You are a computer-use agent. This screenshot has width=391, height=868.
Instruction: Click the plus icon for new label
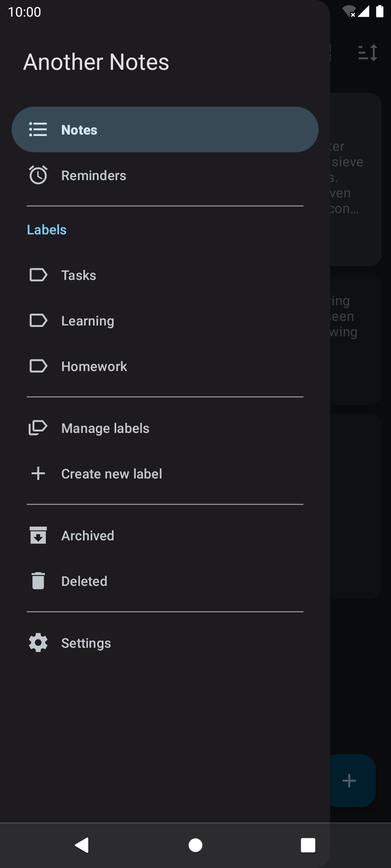coord(38,474)
